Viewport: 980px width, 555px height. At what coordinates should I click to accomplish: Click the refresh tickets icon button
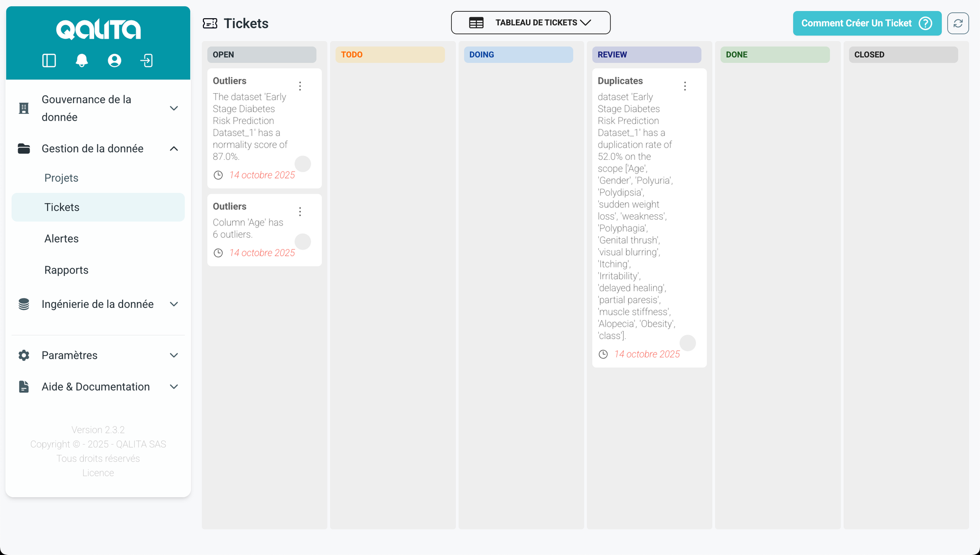pyautogui.click(x=957, y=23)
